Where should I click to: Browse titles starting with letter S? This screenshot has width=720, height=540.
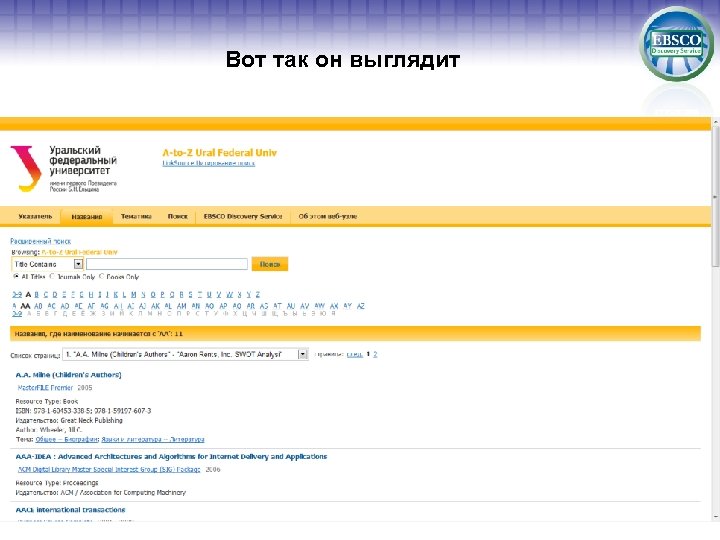coord(191,294)
